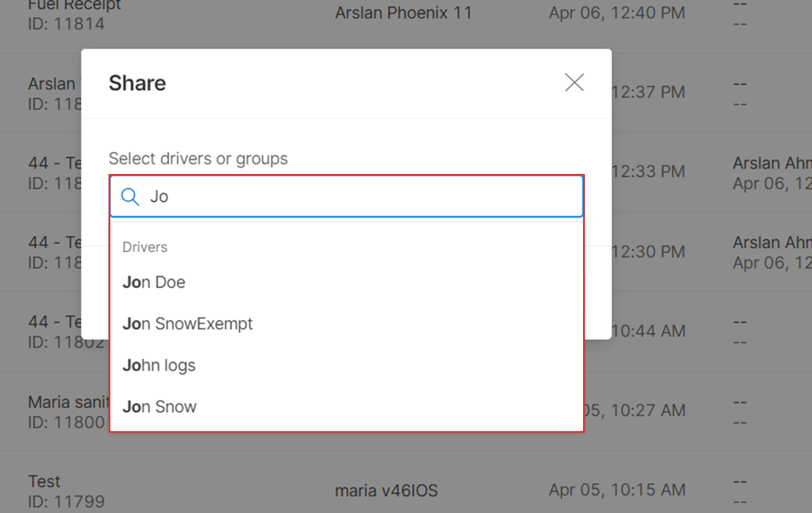Open the Test document ID 11799
The width and height of the screenshot is (812, 513).
(x=66, y=491)
